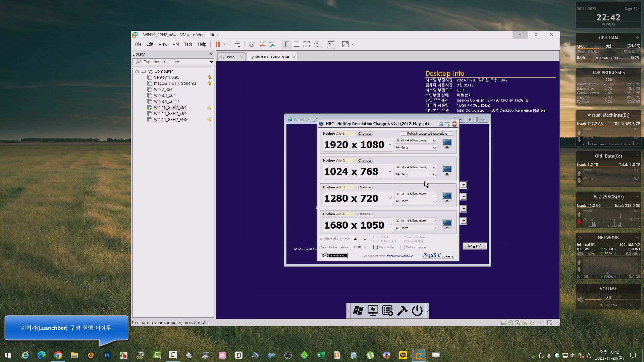This screenshot has width=644, height=362.
Task: Open the power options arrow beside pause
Action: [225, 44]
